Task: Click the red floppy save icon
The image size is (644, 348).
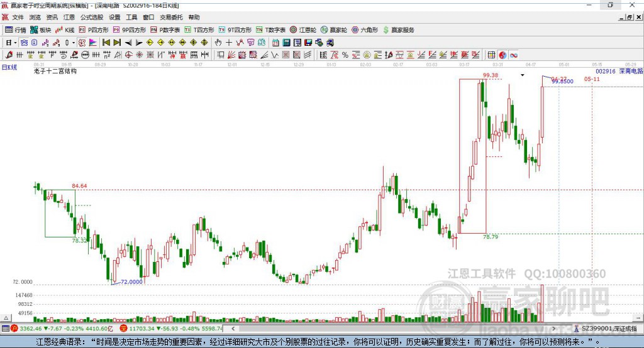Action: click(308, 43)
